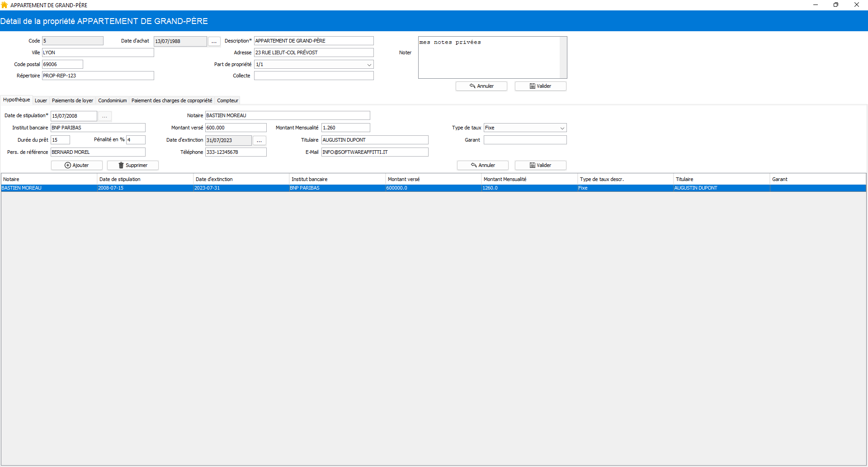The height and width of the screenshot is (467, 868).
Task: Click the Durée du prêt field
Action: (x=60, y=140)
